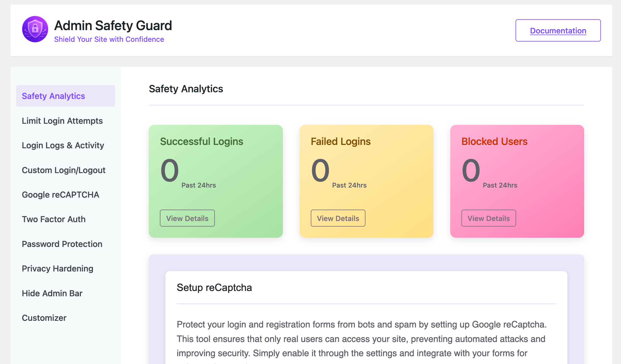Open Privacy Hardening settings
The width and height of the screenshot is (621, 364).
[57, 268]
